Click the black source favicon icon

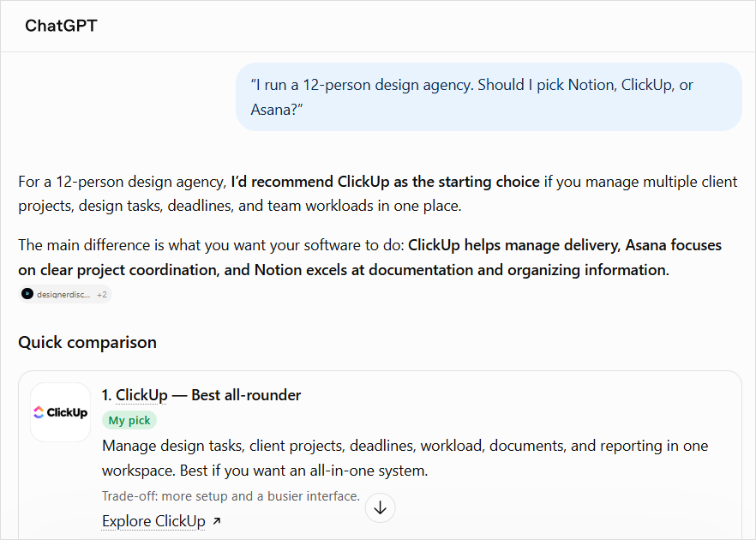27,294
